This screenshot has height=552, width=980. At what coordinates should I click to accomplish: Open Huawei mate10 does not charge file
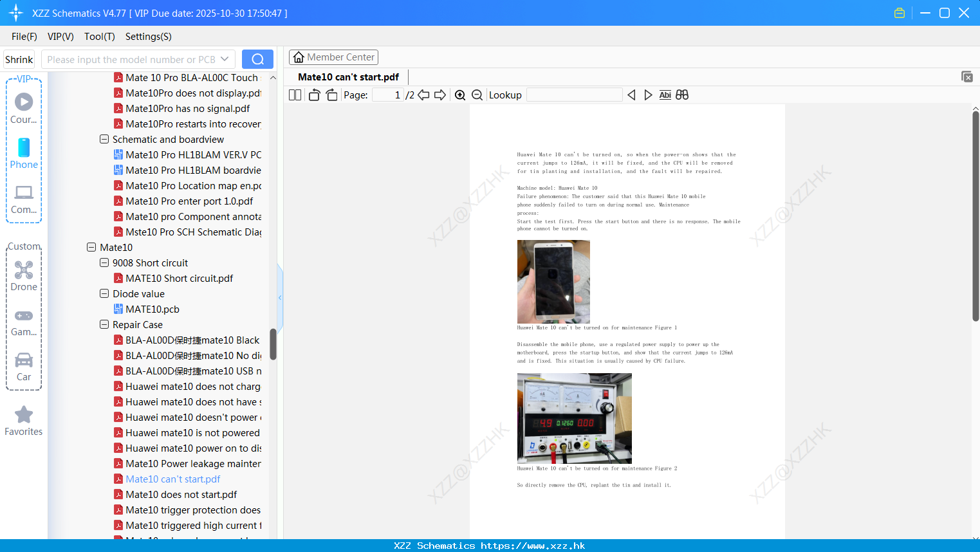pyautogui.click(x=188, y=386)
